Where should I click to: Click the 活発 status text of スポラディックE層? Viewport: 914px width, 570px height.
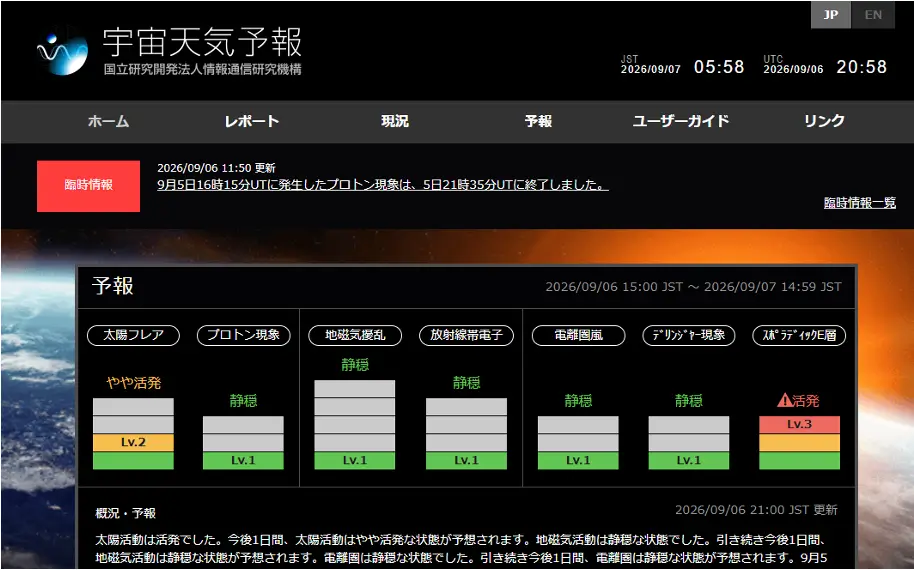click(806, 400)
